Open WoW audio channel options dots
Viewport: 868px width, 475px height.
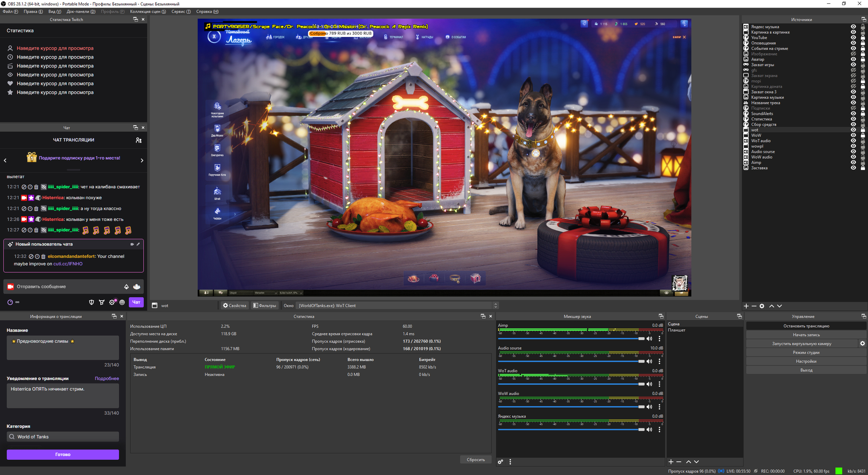(659, 407)
